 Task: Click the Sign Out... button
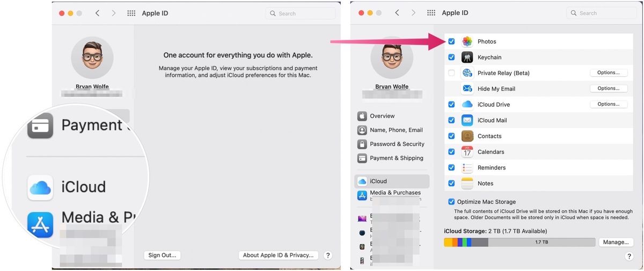(162, 255)
